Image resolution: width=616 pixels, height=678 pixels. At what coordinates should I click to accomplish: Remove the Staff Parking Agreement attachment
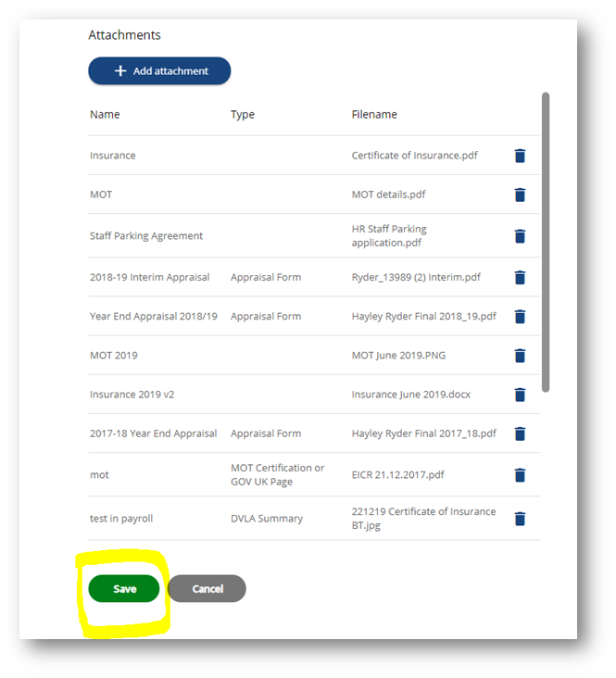coord(520,236)
